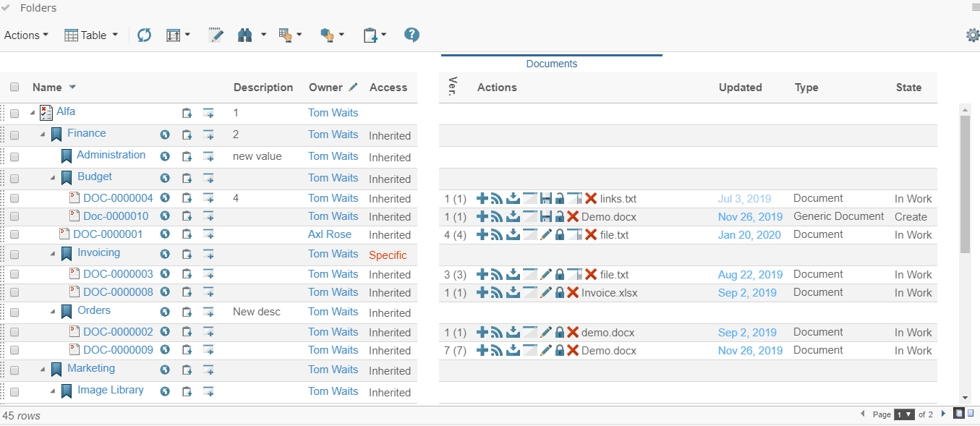Collapse the Invoicing folder tree node
The image size is (980, 426).
[x=53, y=254]
